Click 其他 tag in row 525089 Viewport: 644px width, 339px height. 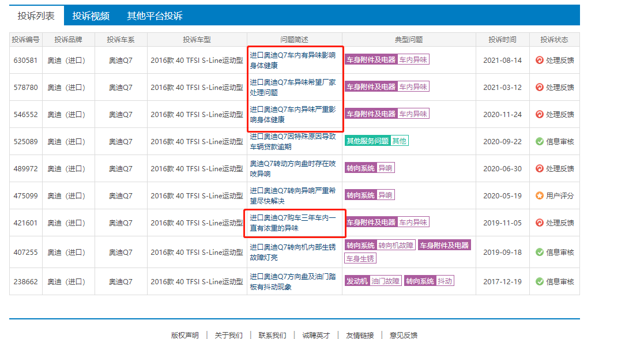pos(399,141)
